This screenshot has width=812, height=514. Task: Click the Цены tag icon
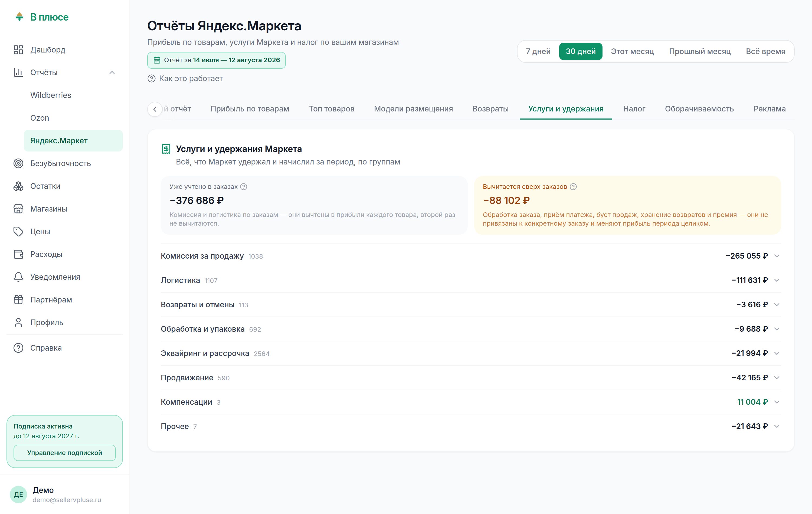coord(18,232)
